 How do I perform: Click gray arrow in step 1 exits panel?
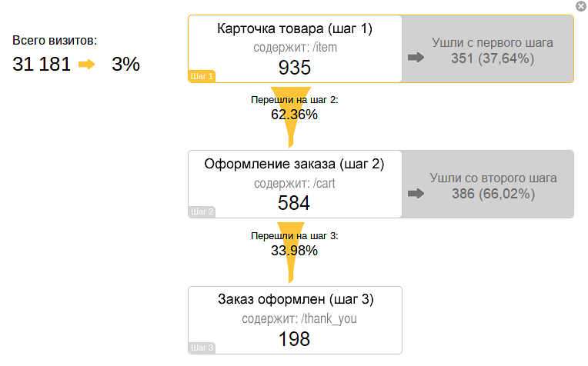[416, 58]
